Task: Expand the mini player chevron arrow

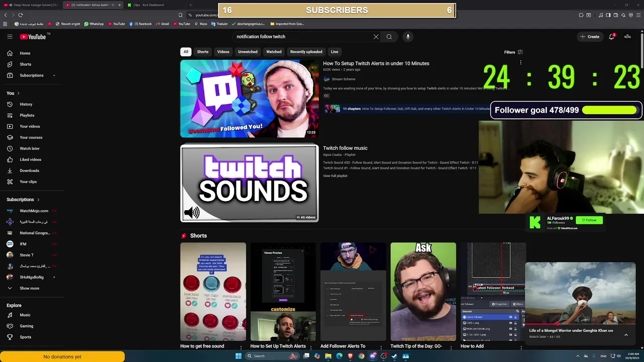Action: (626, 335)
